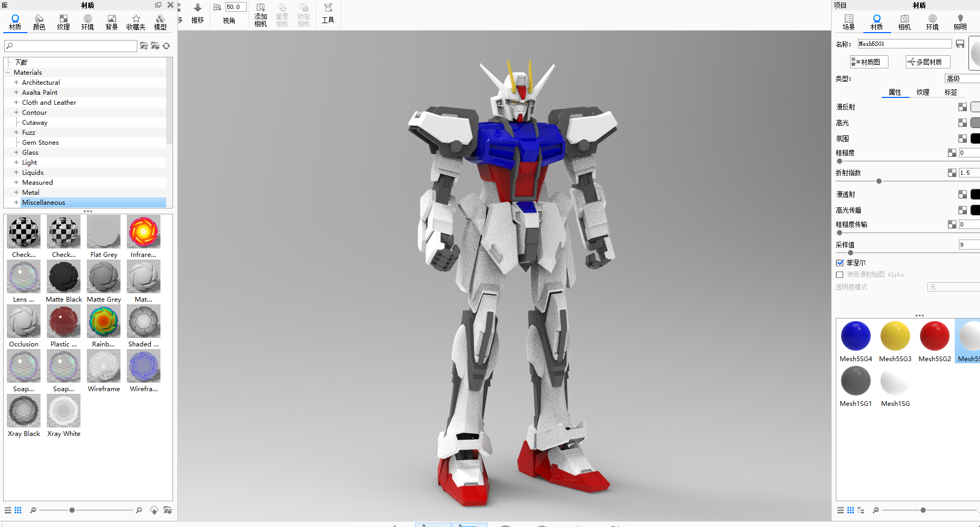The width and height of the screenshot is (980, 527).
Task: Switch to the 标签 (Labels) sub-tab
Action: tap(951, 92)
